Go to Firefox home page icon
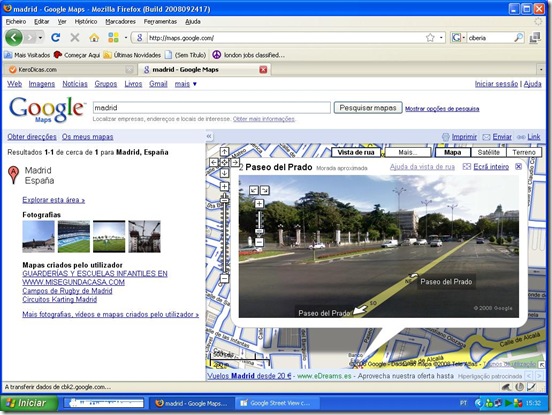 pos(94,37)
